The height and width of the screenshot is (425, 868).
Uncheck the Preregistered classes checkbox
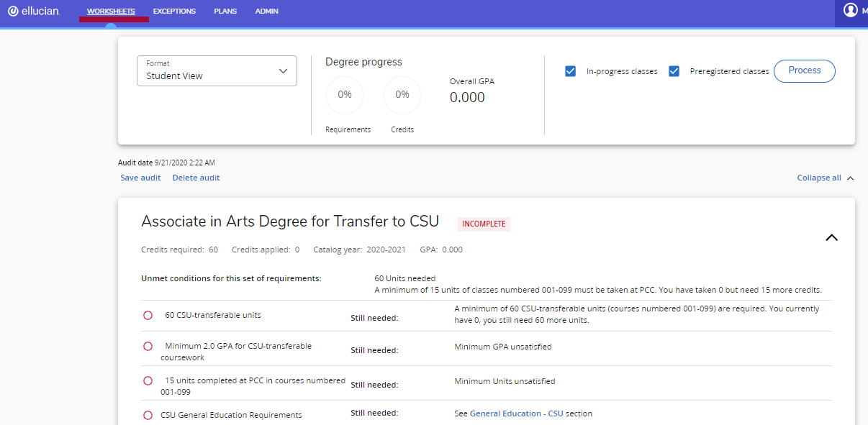pyautogui.click(x=674, y=71)
